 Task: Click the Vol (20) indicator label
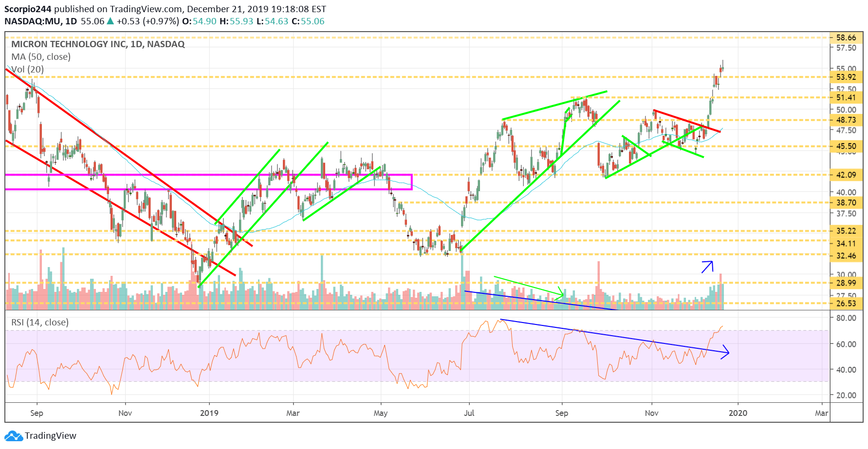click(x=28, y=70)
